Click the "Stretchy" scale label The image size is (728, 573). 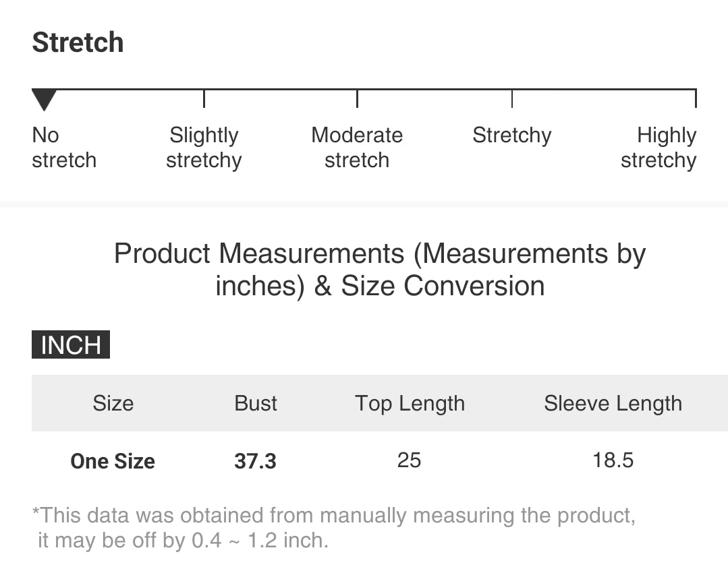pos(511,135)
